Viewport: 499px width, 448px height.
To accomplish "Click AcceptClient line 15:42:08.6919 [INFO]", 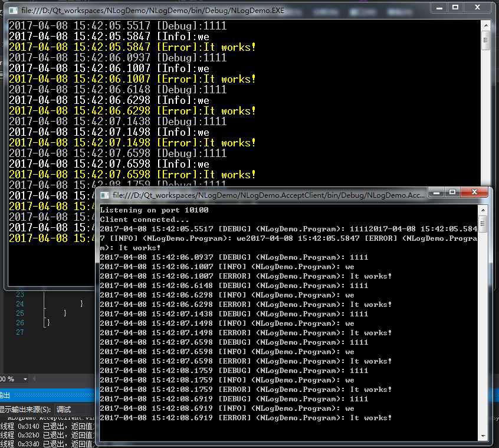I will coord(227,408).
